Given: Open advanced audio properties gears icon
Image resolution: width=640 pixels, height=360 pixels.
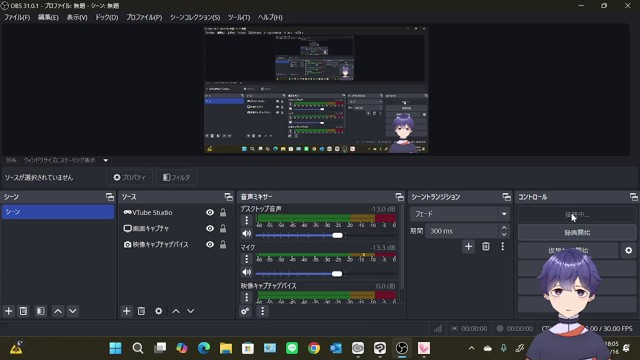Looking at the screenshot, I should 245,311.
